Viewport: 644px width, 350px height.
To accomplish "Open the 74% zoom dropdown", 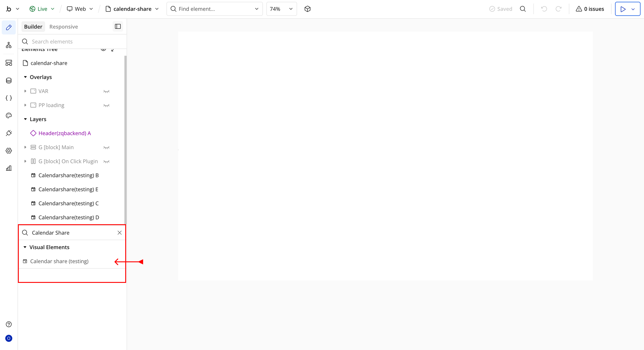I will (281, 9).
